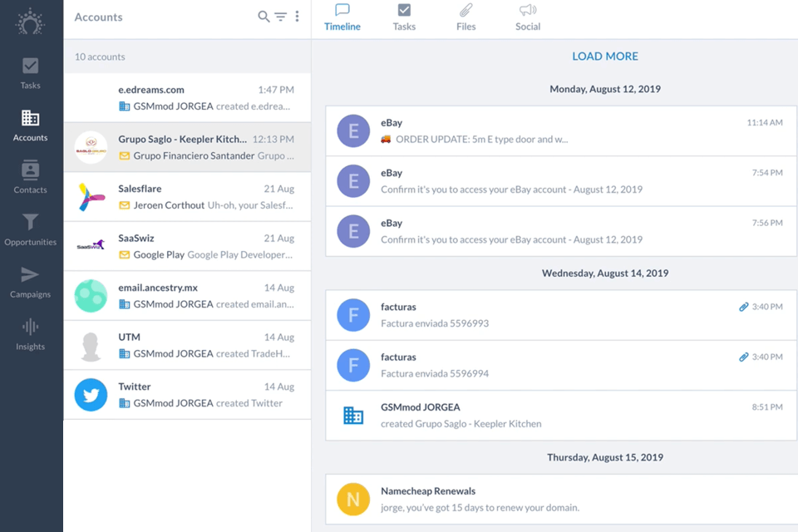Open the accounts filter icon
Image resolution: width=798 pixels, height=532 pixels.
[280, 17]
